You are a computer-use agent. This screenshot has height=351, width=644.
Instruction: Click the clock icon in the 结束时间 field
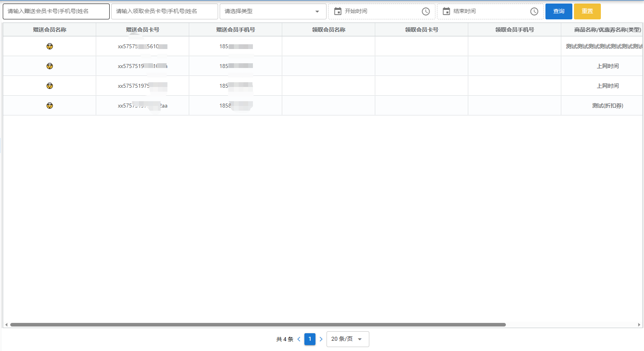(x=534, y=11)
